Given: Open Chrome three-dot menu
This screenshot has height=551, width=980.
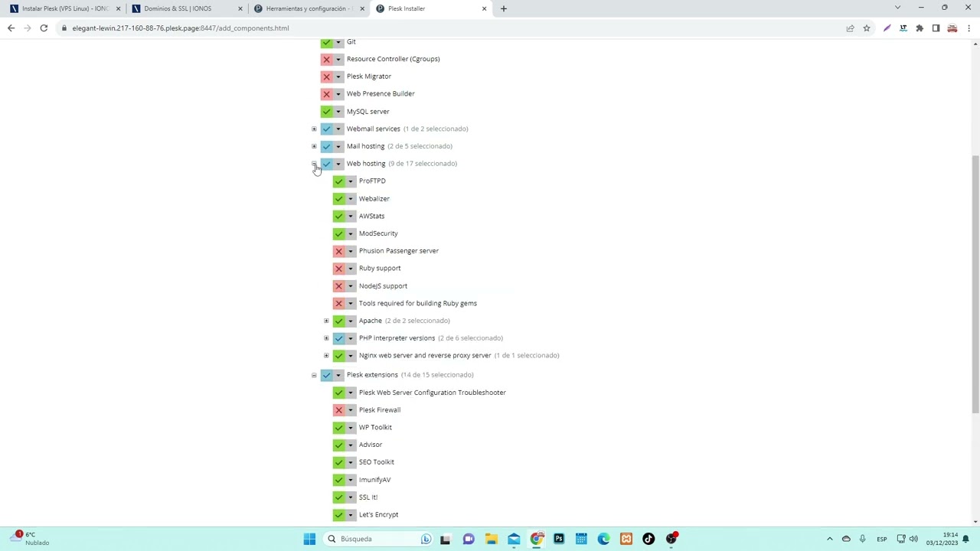Looking at the screenshot, I should [969, 28].
